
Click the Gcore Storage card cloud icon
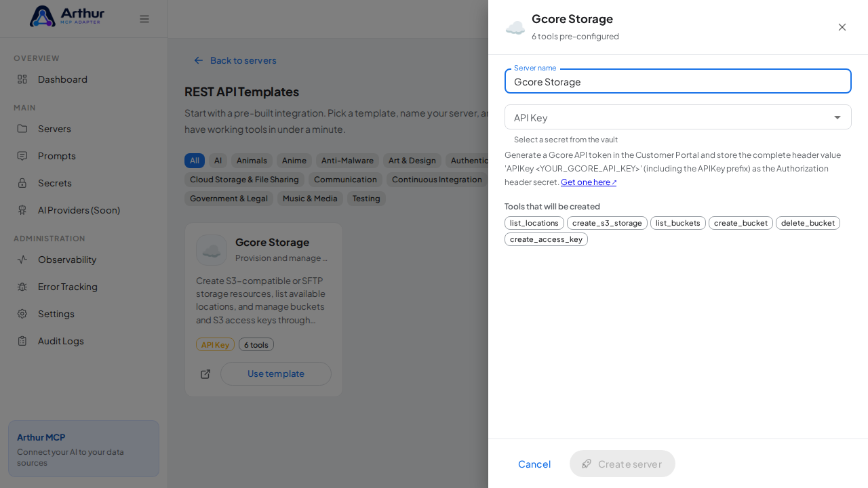[212, 250]
